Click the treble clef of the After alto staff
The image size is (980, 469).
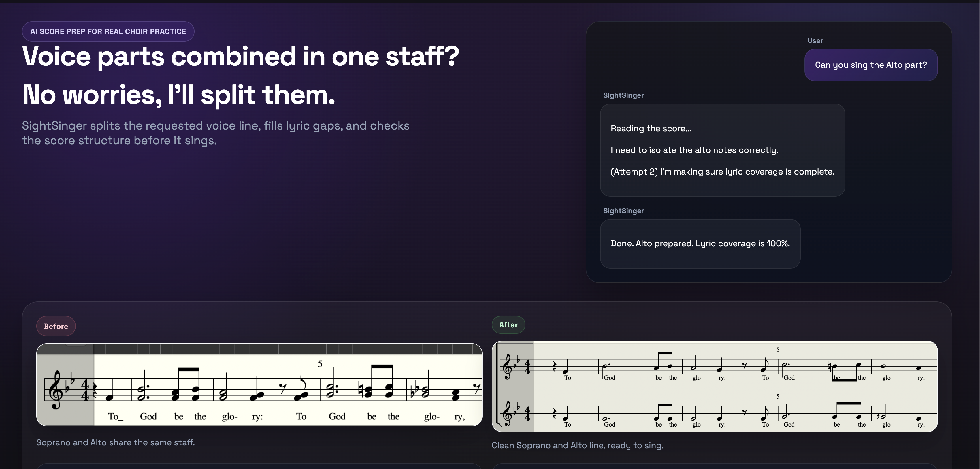point(508,413)
